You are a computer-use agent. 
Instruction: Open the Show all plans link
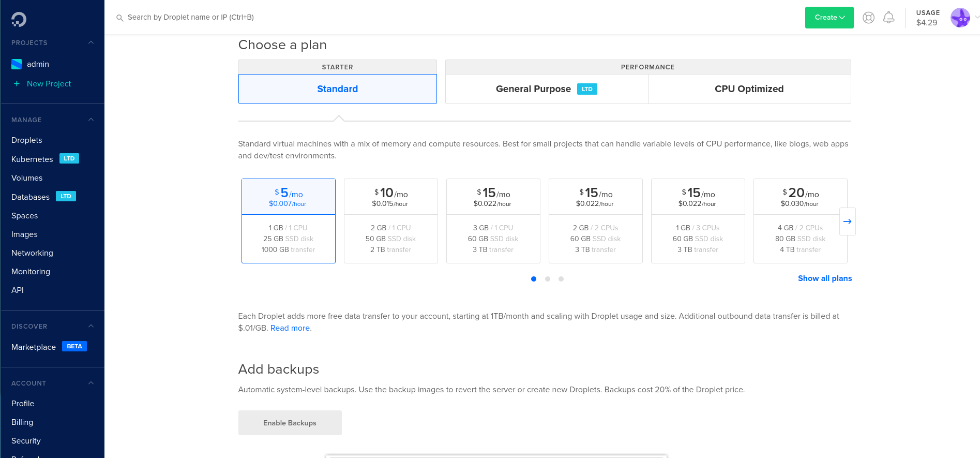[825, 278]
